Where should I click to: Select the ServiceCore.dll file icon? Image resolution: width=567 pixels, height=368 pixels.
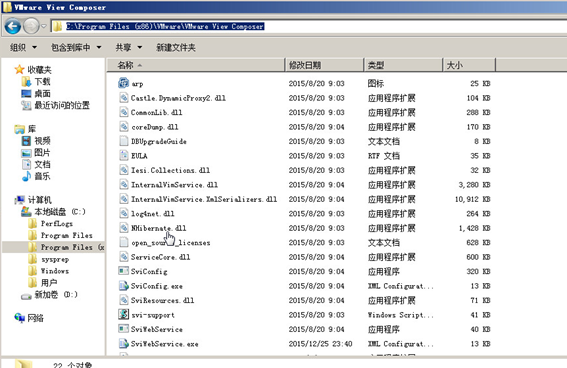(124, 257)
